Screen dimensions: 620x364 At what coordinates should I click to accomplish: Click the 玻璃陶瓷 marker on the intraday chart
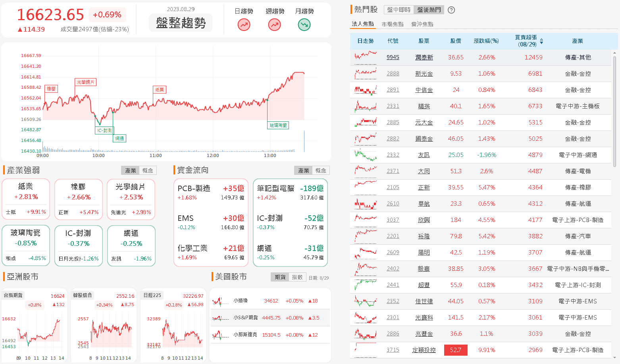pyautogui.click(x=278, y=125)
